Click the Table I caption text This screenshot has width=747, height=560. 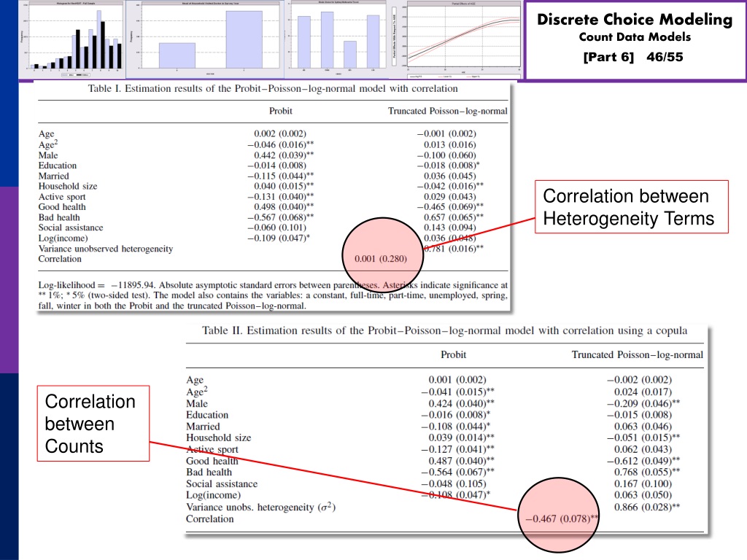click(273, 88)
